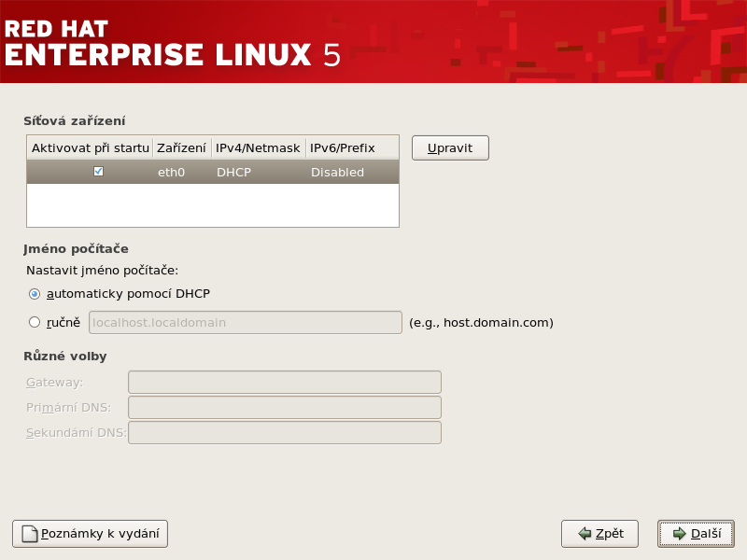Uncheck the eth0 activate-at-startup checkbox
The image size is (747, 560).
point(98,172)
